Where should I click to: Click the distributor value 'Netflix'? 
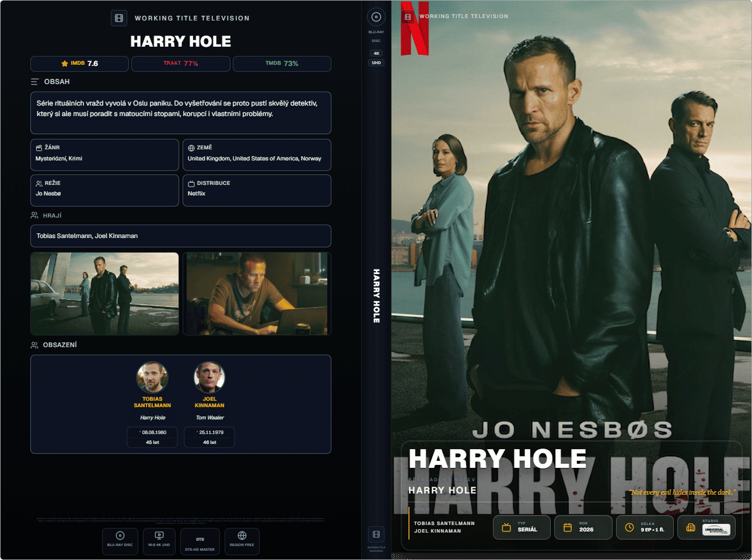point(197,194)
